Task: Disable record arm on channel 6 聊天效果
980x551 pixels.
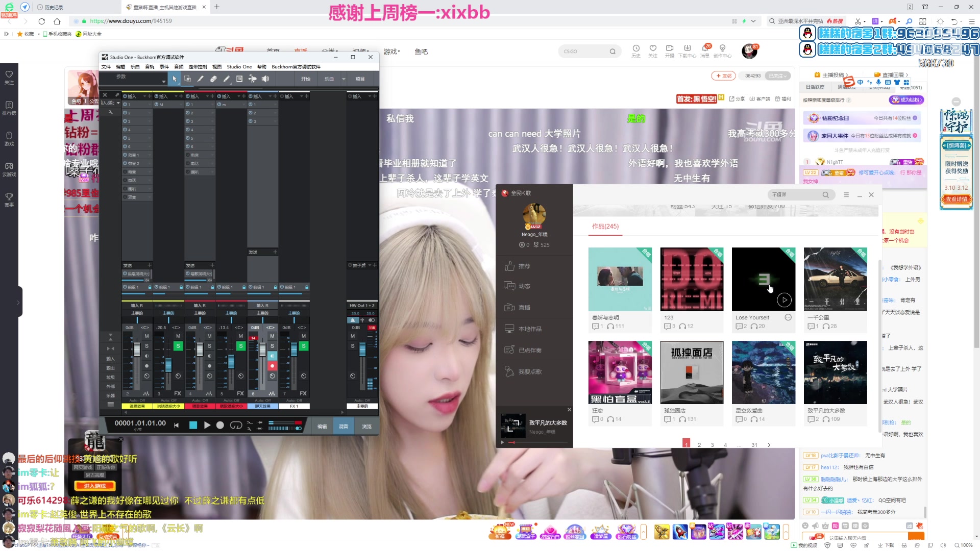Action: click(272, 366)
